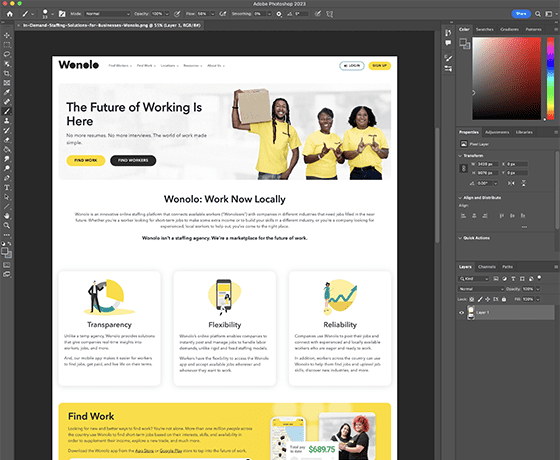Select the Brush tool in tools panel
The width and height of the screenshot is (560, 460).
[x=7, y=111]
